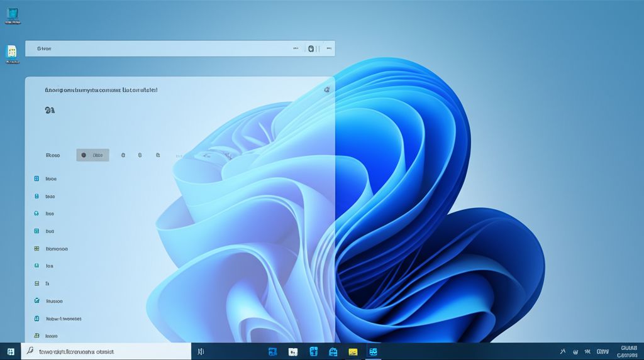Screen dimensions: 644x360
Task: Open the blue desktop icon at top-left corner
Action: [13, 15]
